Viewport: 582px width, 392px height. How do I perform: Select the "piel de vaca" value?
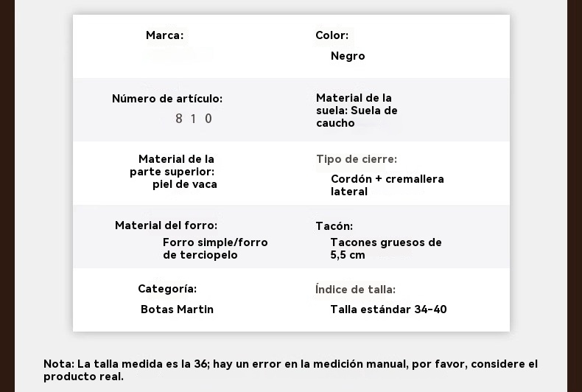tap(184, 184)
